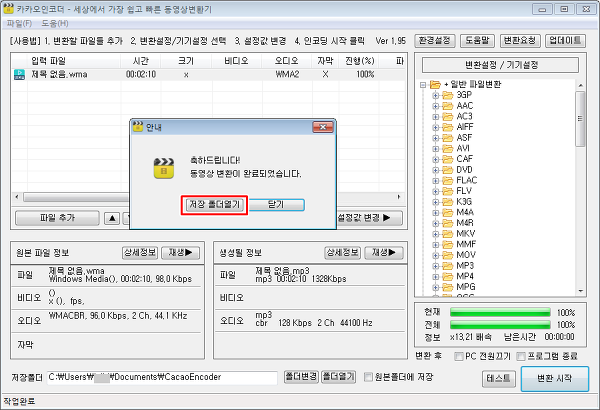
Task: Enable the 원본폴더에 저장 checkbox
Action: 368,377
